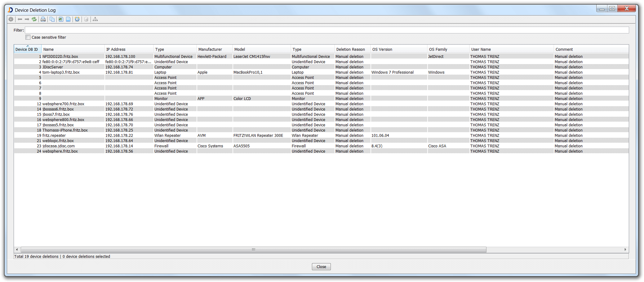
Task: Click the alarm clock schedule icon
Action: point(77,19)
